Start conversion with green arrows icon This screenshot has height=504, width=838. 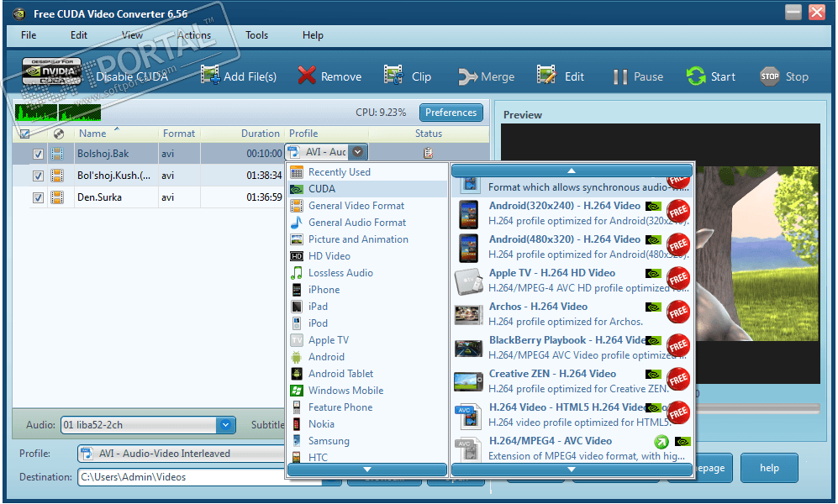(x=696, y=76)
